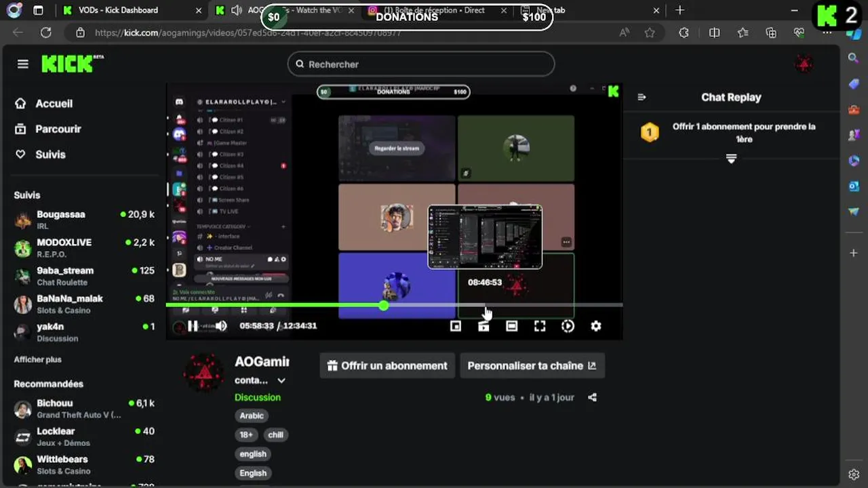Open Bichouu recommended channel

click(84, 409)
